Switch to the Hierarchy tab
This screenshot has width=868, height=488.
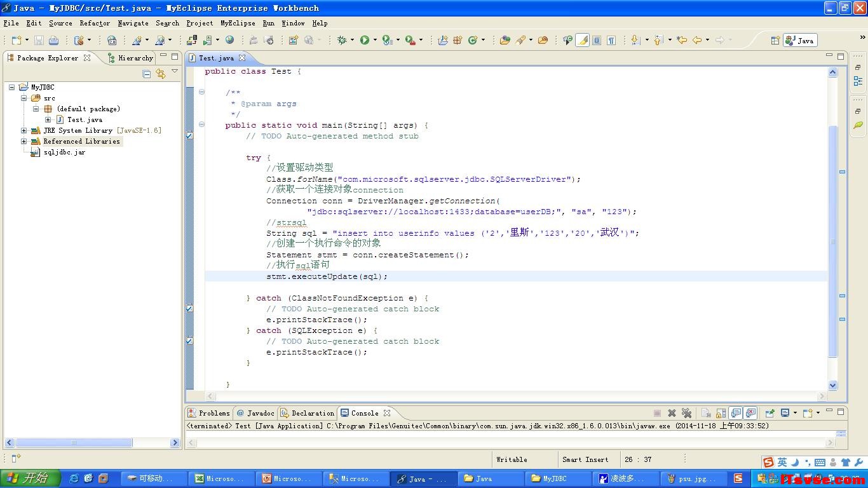130,58
